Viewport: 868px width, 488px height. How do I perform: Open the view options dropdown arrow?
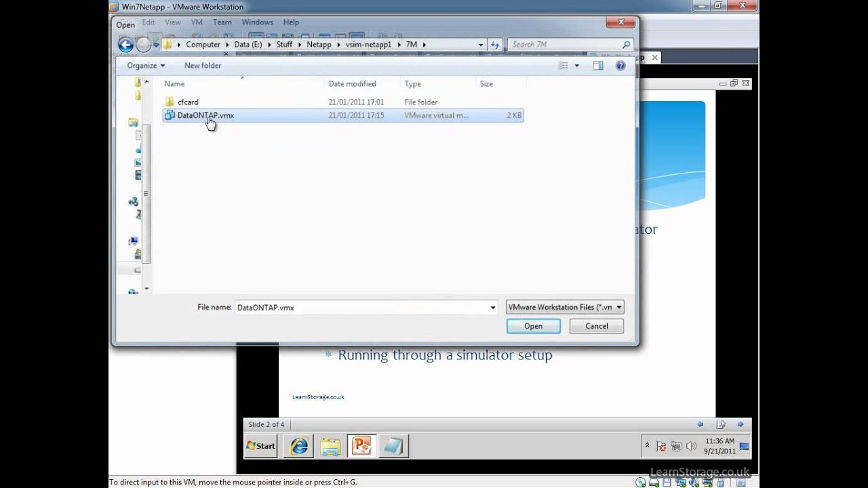pos(577,66)
